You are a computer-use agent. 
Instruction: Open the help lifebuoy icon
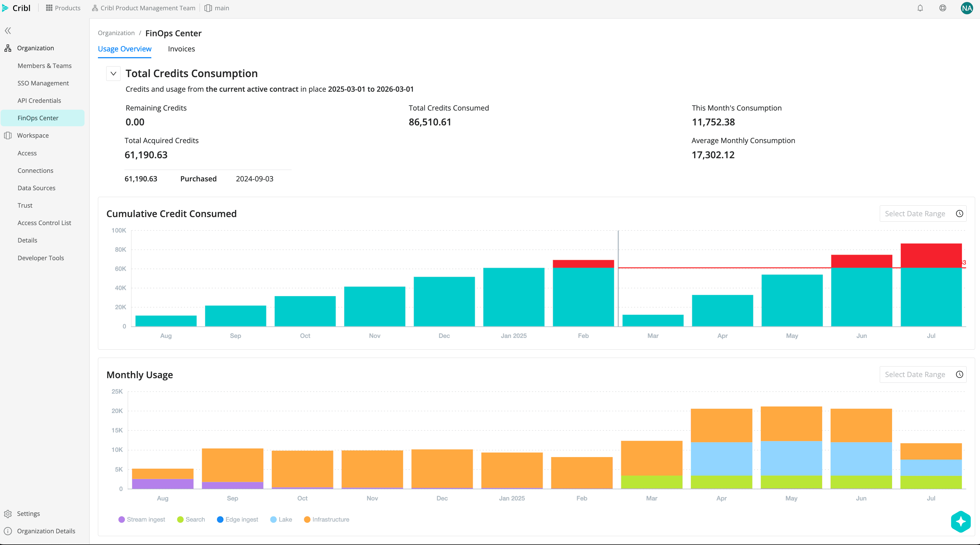(x=942, y=8)
